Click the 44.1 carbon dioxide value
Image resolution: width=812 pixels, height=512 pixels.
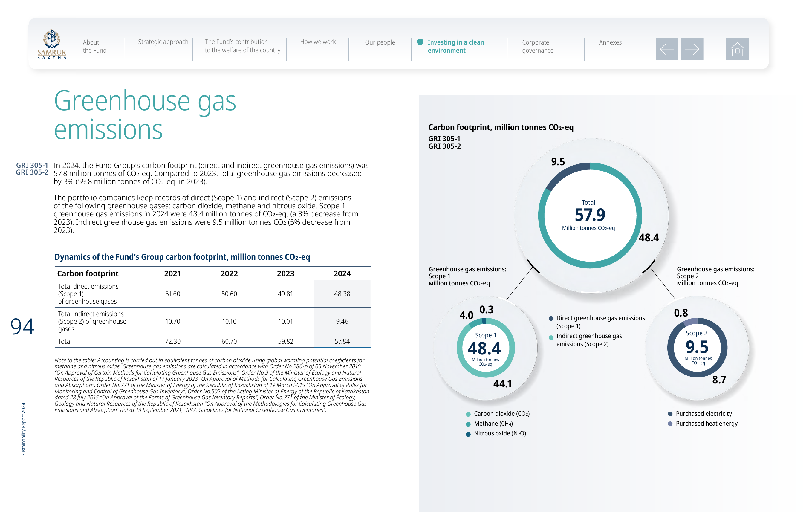pos(502,384)
